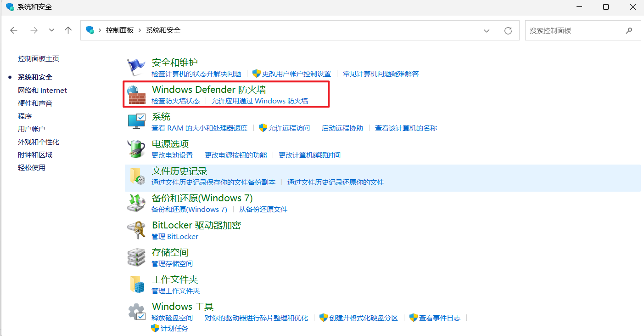
Task: Expand chevron before 系统和安全 in address bar
Action: tap(140, 30)
